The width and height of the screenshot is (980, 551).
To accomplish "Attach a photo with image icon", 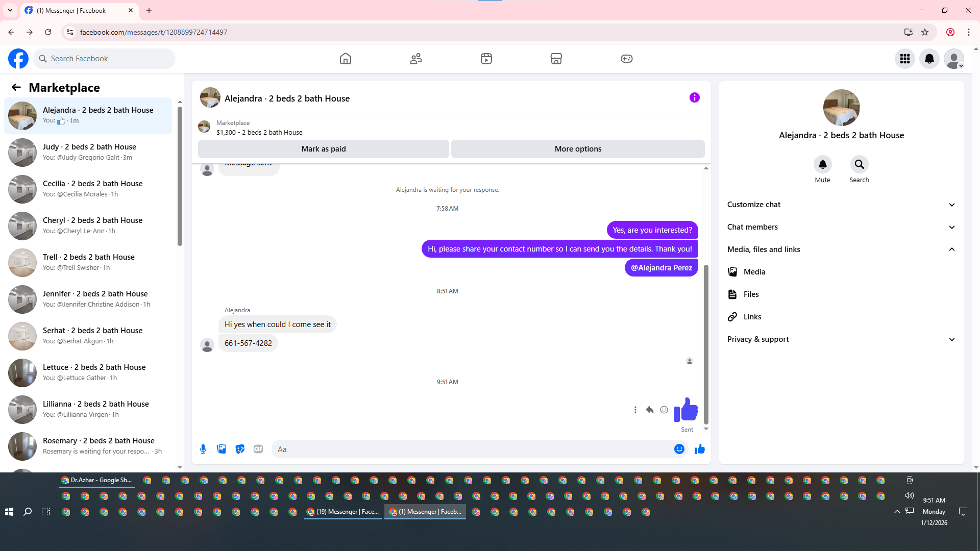I will [x=222, y=449].
